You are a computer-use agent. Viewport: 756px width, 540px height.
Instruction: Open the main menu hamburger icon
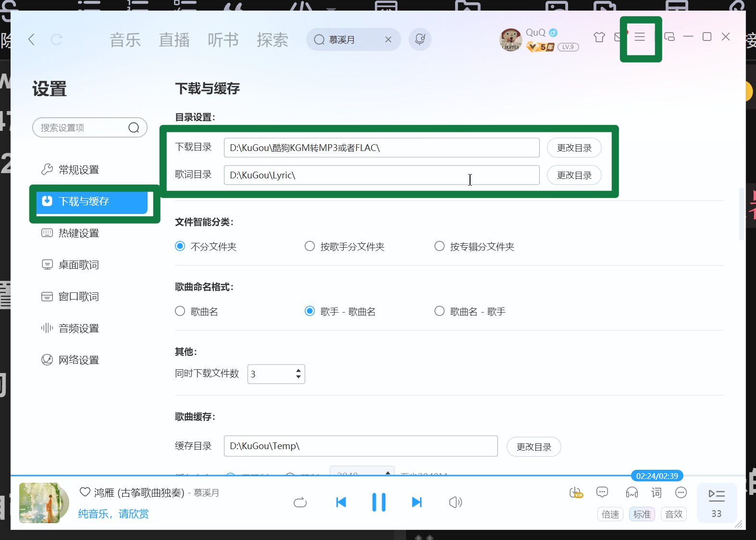[640, 37]
